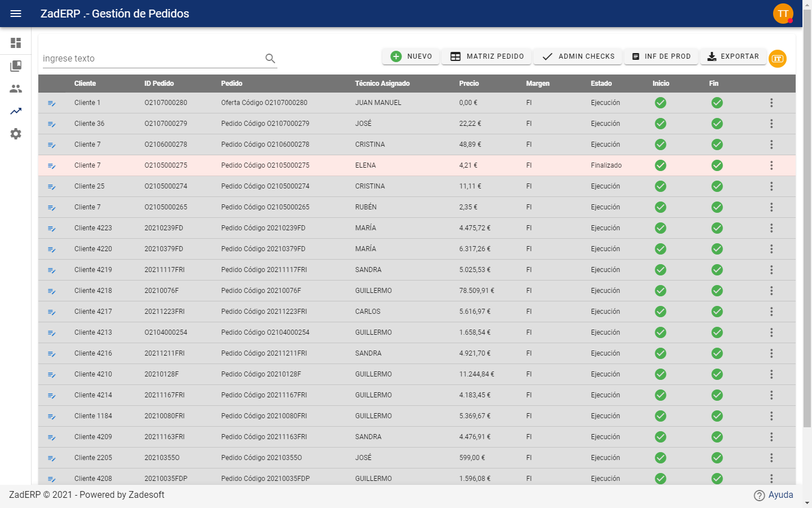Viewport: 812px width, 508px height.
Task: Open the people sidebar icon
Action: [16, 89]
